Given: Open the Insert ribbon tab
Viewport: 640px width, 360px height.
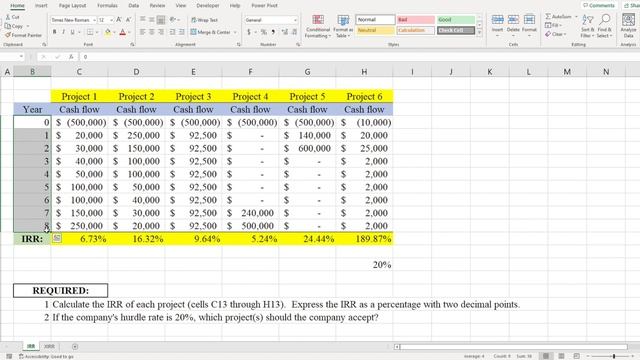Looking at the screenshot, I should [x=41, y=6].
